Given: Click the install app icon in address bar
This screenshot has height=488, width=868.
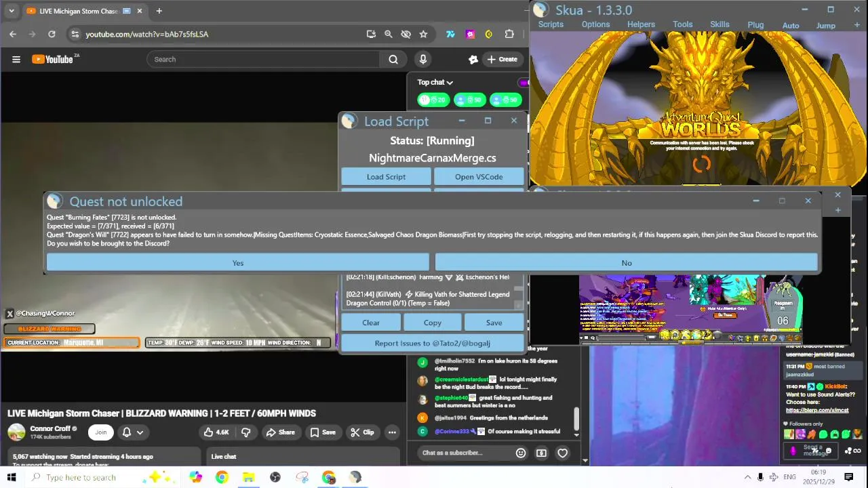Looking at the screenshot, I should point(371,34).
